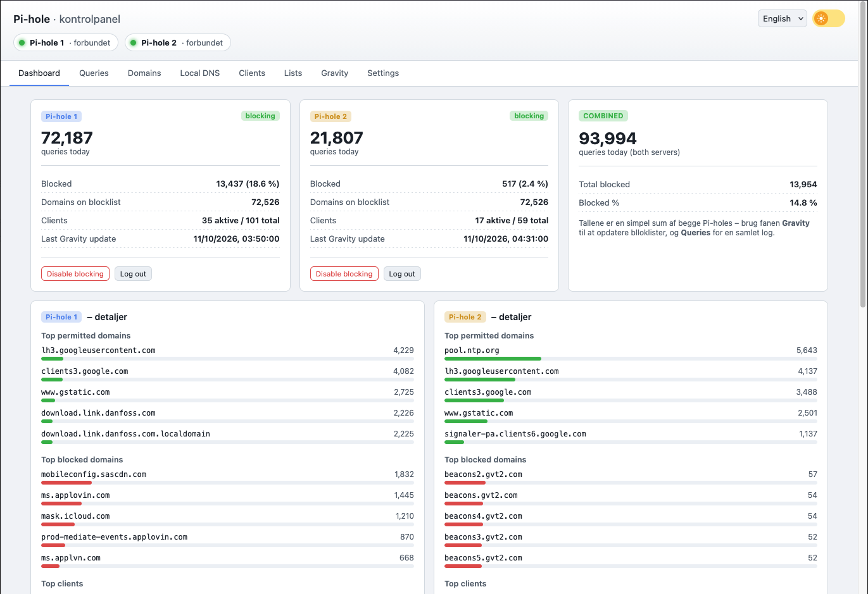Click the green status dot for Pi-hole 2
This screenshot has width=868, height=594.
(x=134, y=43)
